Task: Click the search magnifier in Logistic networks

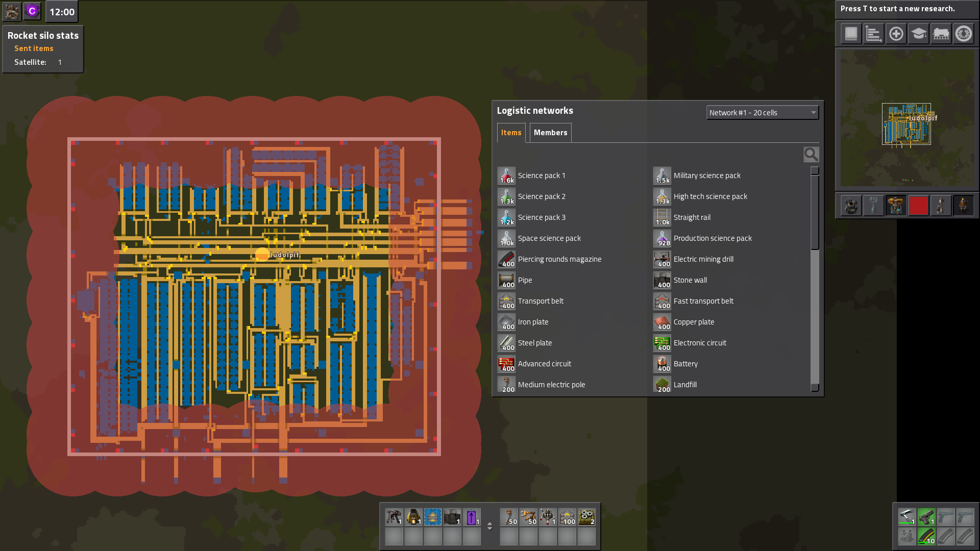Action: click(x=811, y=154)
